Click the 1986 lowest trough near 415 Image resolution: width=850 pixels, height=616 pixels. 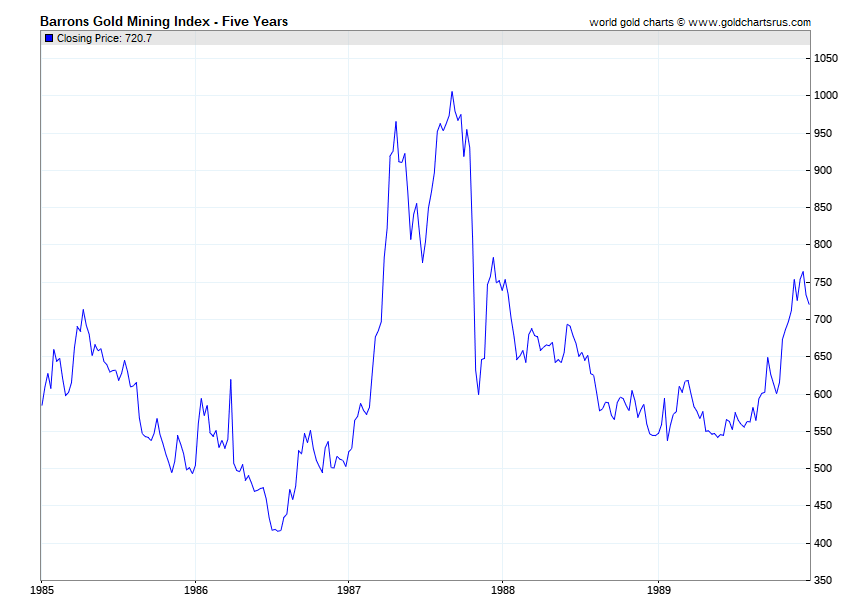tap(278, 531)
